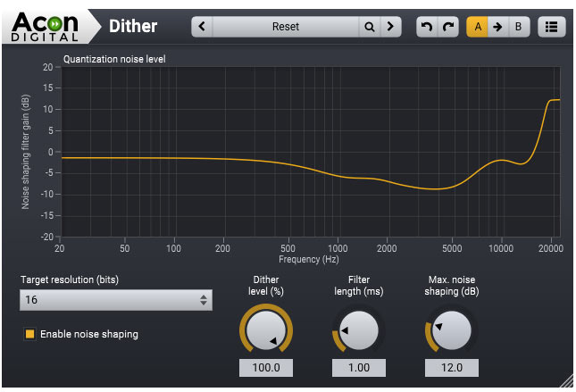Edit the Max. noise shaping value 12.0
Viewport: 576px width, 392px height.
(452, 367)
